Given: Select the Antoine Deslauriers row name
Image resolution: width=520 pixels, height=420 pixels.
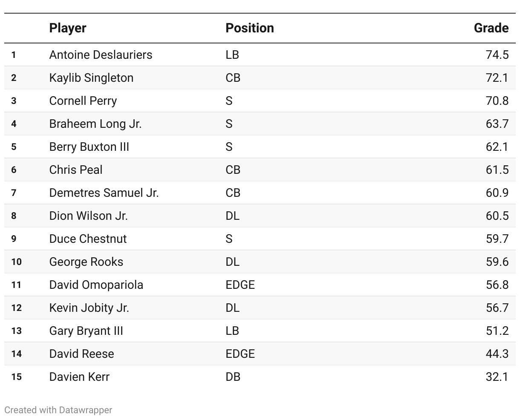Looking at the screenshot, I should click(x=101, y=55).
